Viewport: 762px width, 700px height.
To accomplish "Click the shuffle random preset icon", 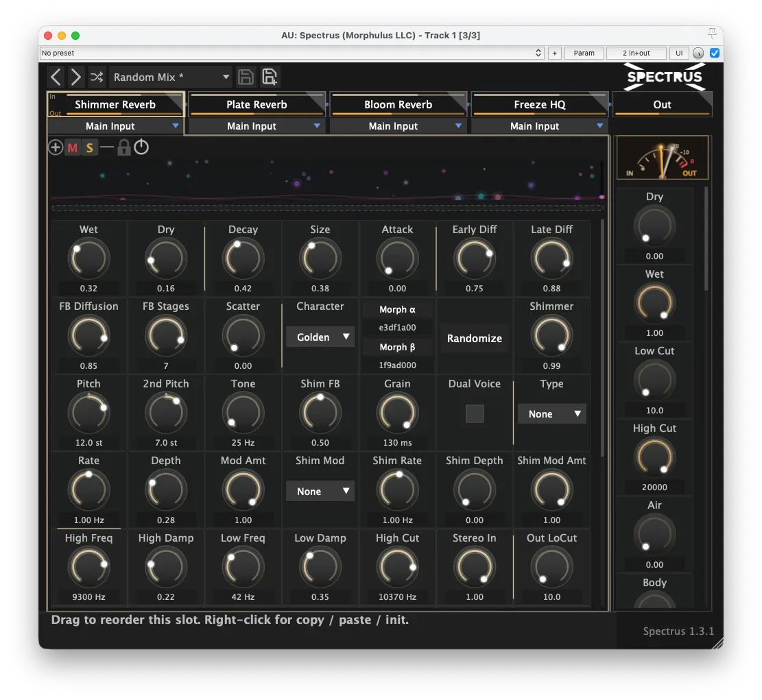I will coord(97,77).
